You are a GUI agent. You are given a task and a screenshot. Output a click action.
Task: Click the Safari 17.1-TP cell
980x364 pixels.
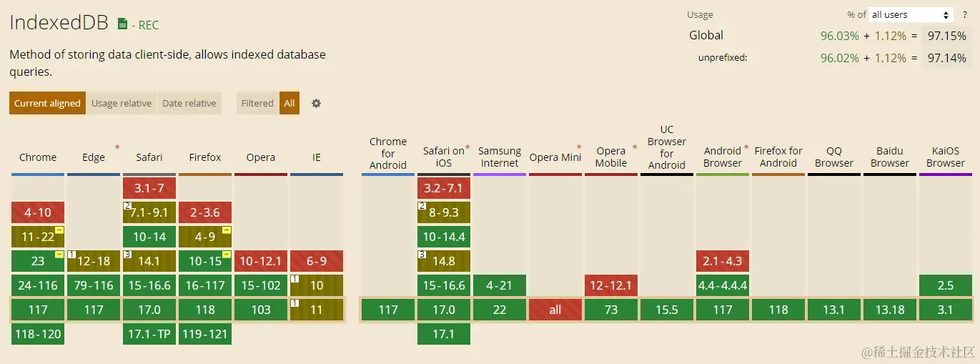[x=149, y=334]
